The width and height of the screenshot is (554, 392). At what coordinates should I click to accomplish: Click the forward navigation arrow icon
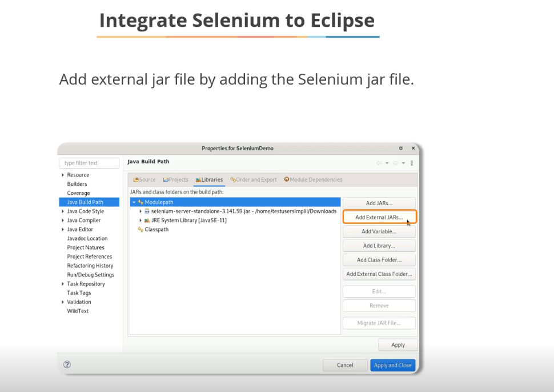395,163
